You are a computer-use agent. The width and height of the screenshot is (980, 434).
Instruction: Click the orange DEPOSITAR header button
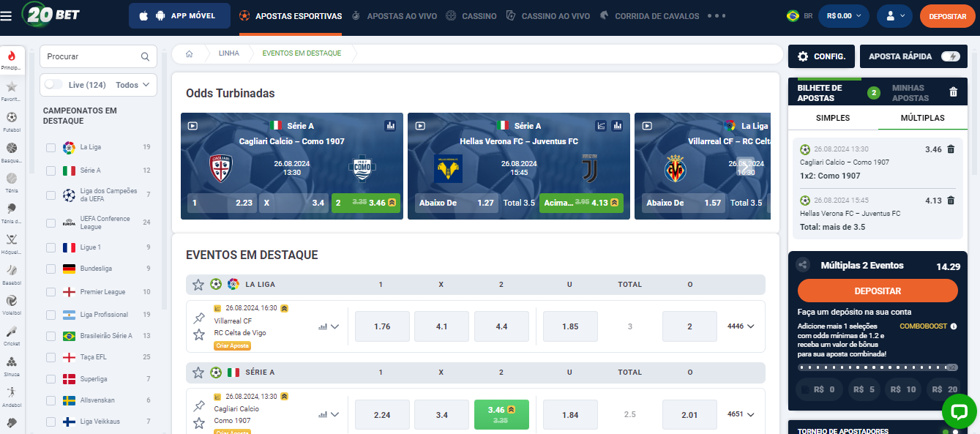click(x=948, y=16)
